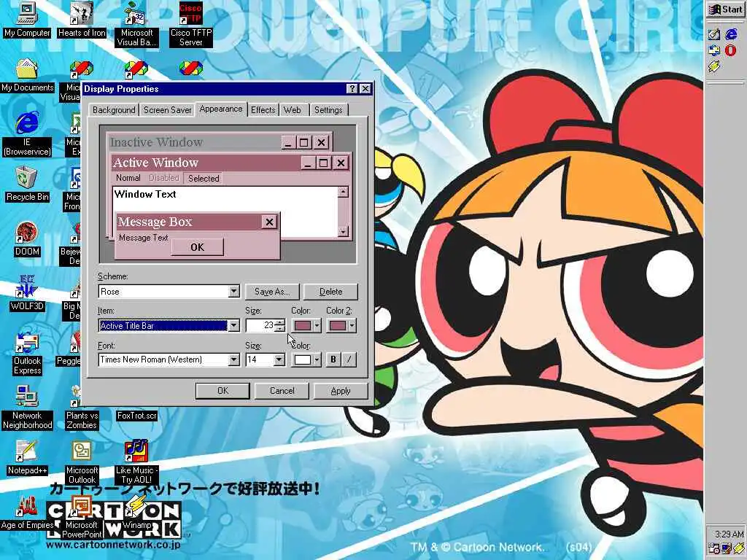Click the Display Properties help question-mark button
The width and height of the screenshot is (747, 560).
pos(352,88)
